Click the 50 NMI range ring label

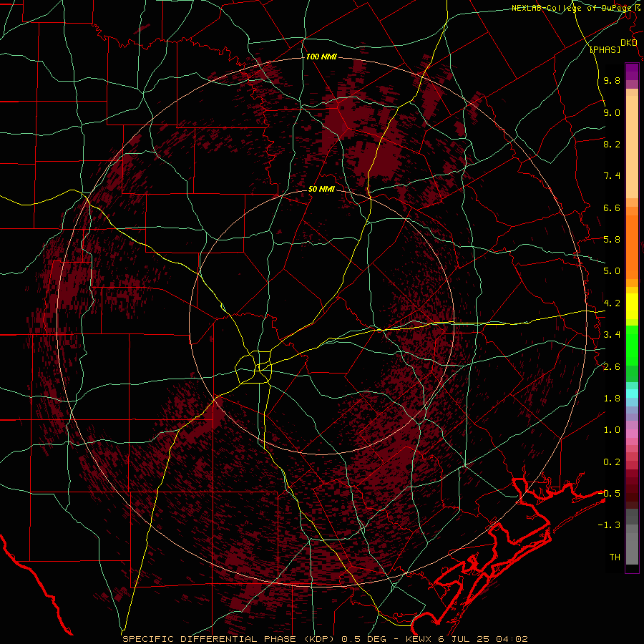tap(321, 189)
